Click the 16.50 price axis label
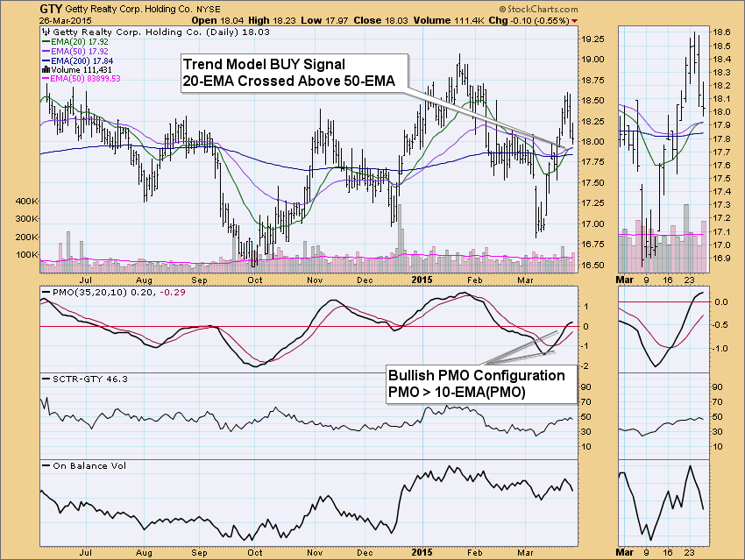The height and width of the screenshot is (560, 745). click(592, 265)
